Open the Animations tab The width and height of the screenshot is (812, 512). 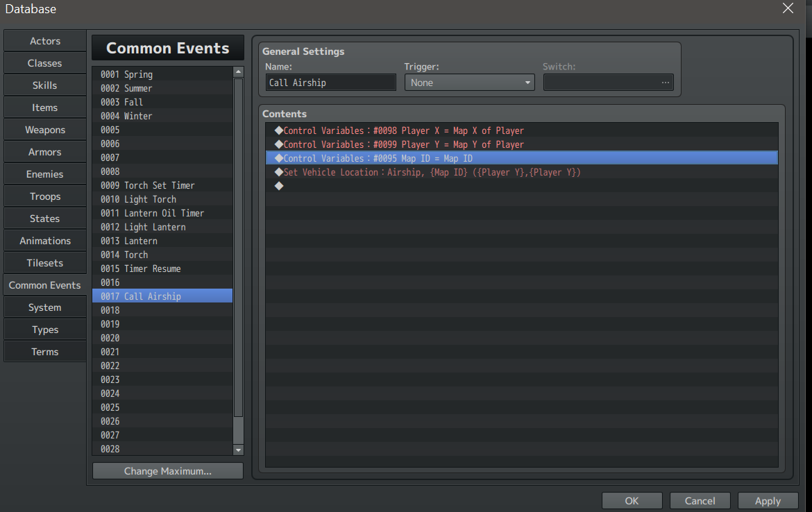point(45,241)
